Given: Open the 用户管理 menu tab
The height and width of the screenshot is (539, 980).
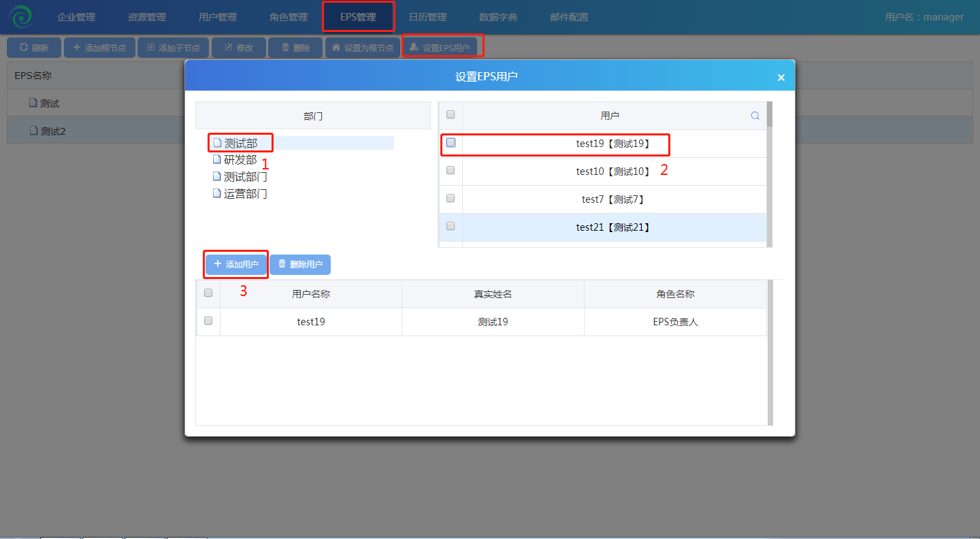Looking at the screenshot, I should (x=218, y=17).
